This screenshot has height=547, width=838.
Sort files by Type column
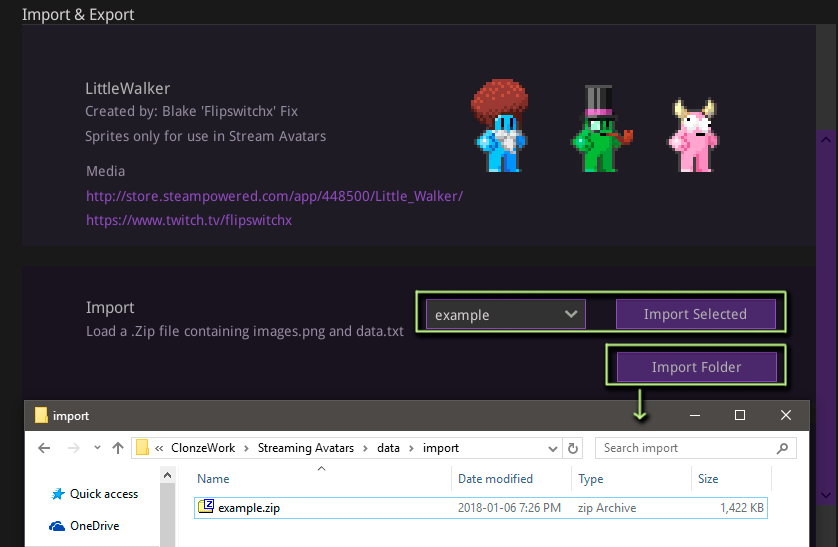coord(591,479)
